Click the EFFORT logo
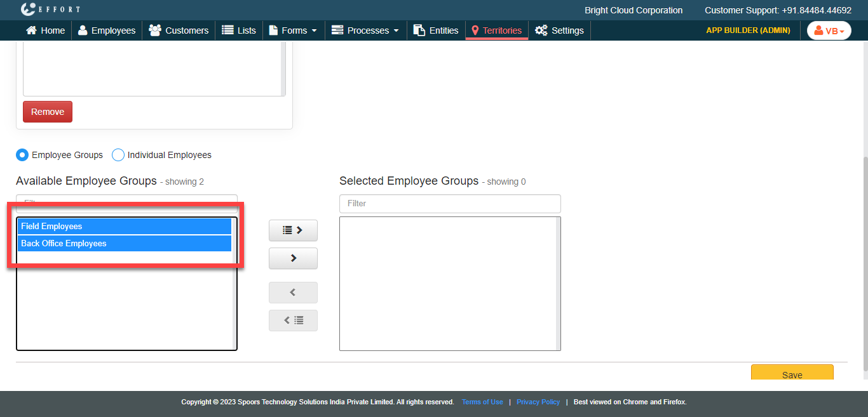This screenshot has width=868, height=417. coord(50,10)
